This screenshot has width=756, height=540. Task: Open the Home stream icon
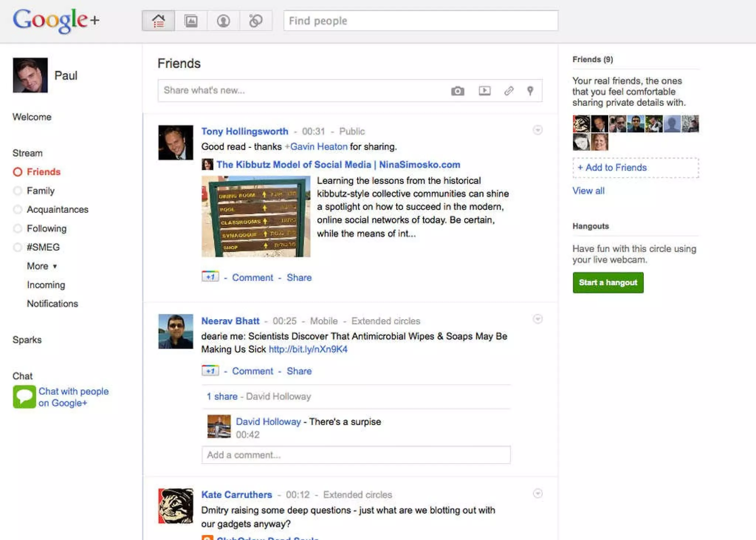click(x=158, y=21)
